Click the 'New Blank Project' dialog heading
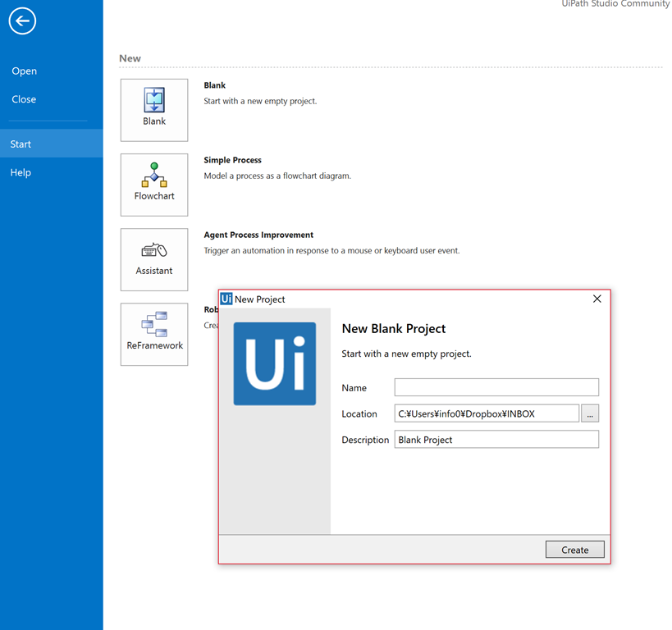The width and height of the screenshot is (672, 630). (393, 329)
